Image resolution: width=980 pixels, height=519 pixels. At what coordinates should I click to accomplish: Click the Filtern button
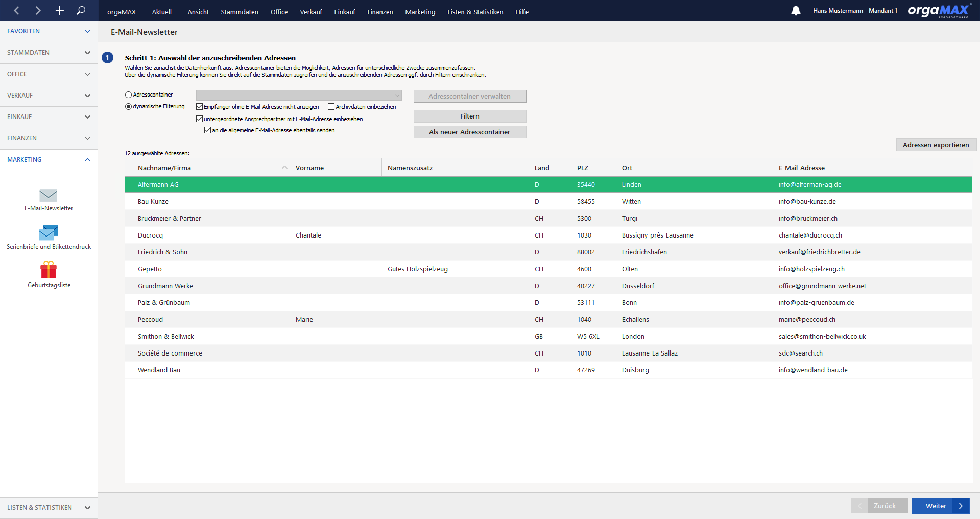tap(470, 116)
